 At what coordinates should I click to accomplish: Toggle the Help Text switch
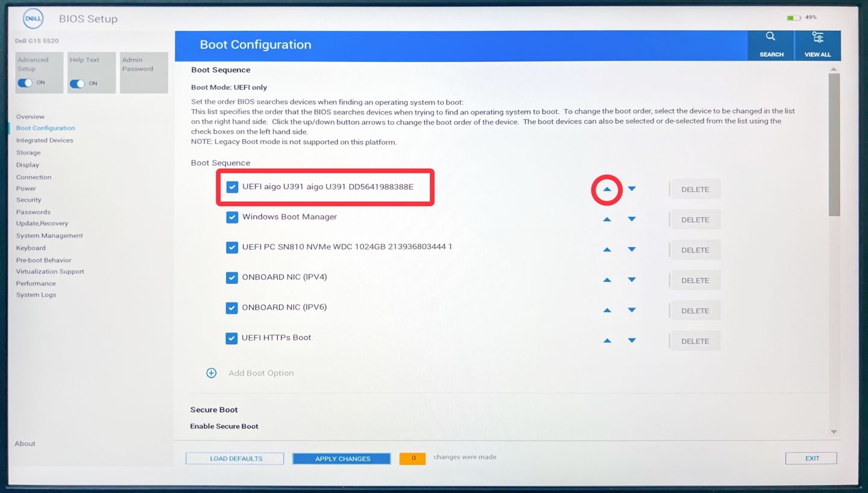point(77,84)
